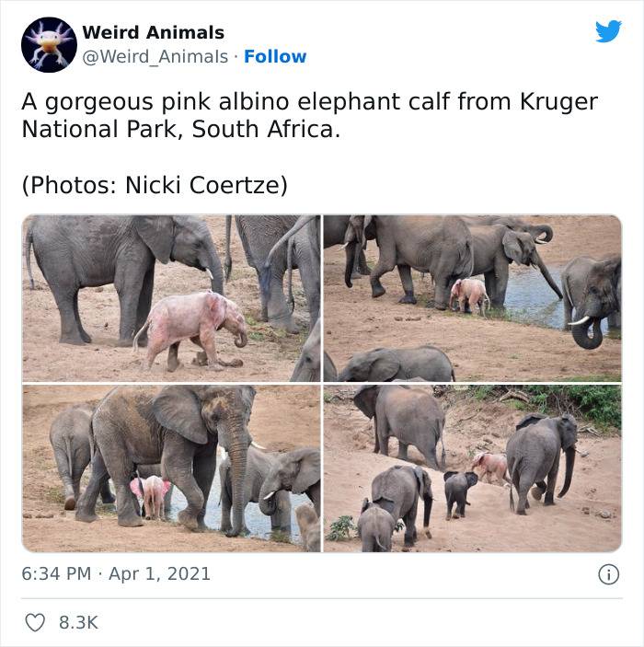Select the tusked elephant in top-right photo
The height and width of the screenshot is (647, 644).
coord(591,302)
